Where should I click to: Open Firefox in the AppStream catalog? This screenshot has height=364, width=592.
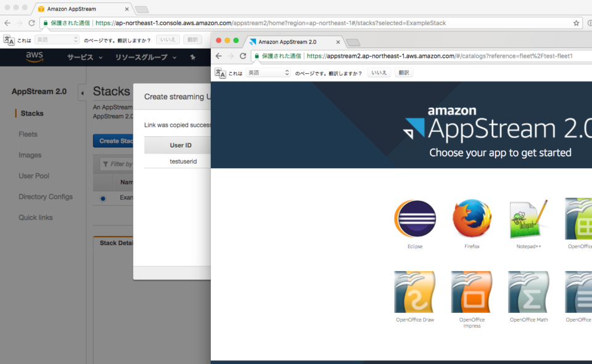click(472, 219)
